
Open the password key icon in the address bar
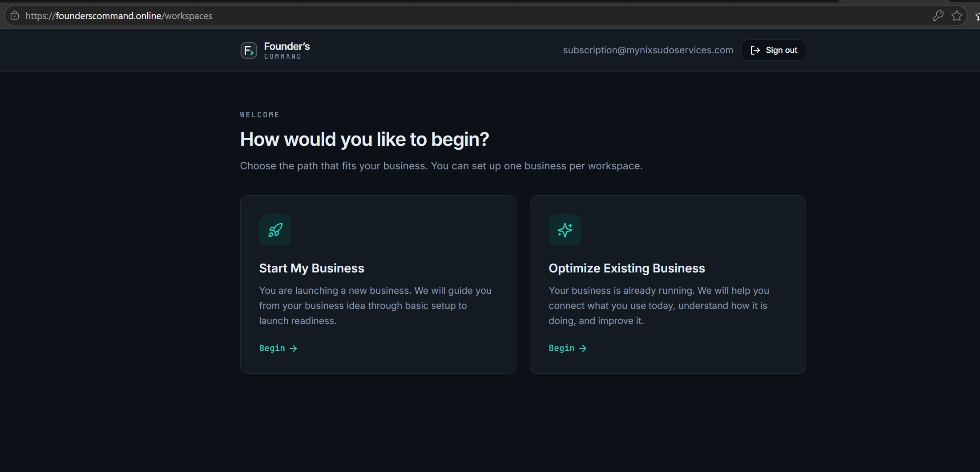(938, 16)
